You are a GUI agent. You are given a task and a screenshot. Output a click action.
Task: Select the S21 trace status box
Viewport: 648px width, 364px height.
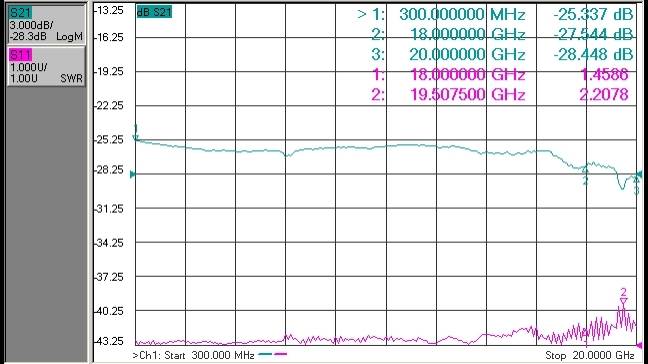click(x=46, y=24)
